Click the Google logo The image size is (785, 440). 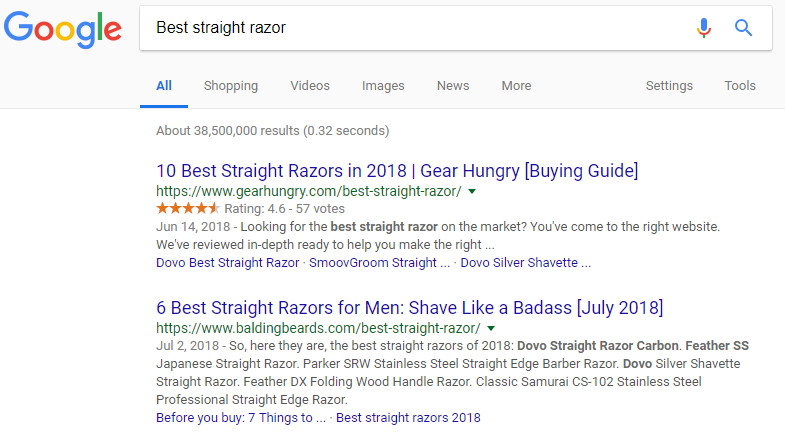[x=62, y=30]
